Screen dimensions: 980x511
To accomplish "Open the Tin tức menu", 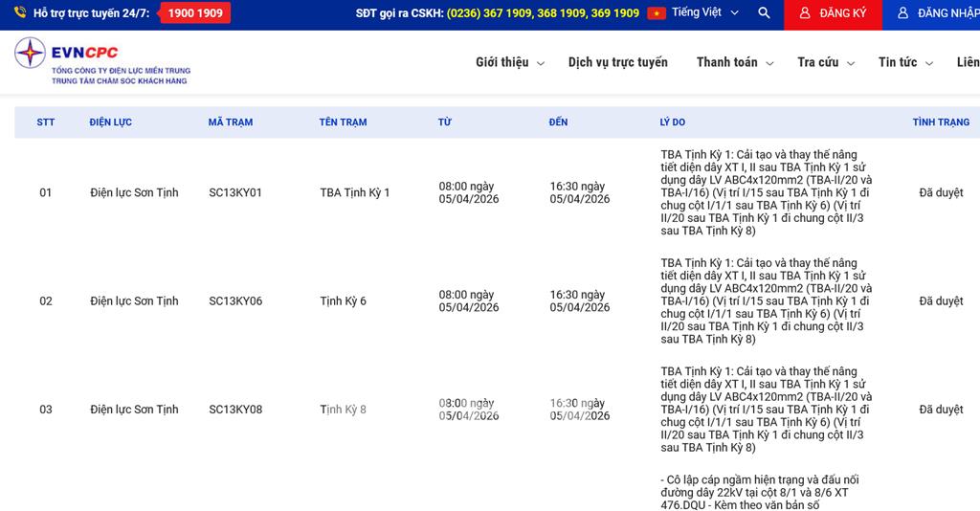I will coord(898,62).
